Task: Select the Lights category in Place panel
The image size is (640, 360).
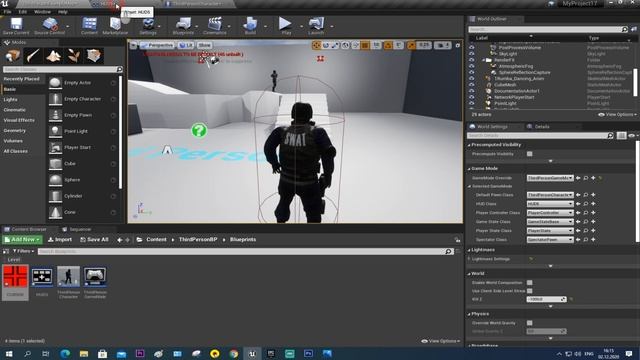Action: (11, 100)
